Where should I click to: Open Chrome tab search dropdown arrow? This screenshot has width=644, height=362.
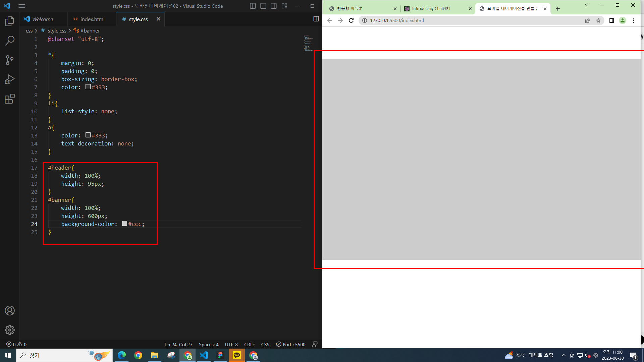point(586,5)
